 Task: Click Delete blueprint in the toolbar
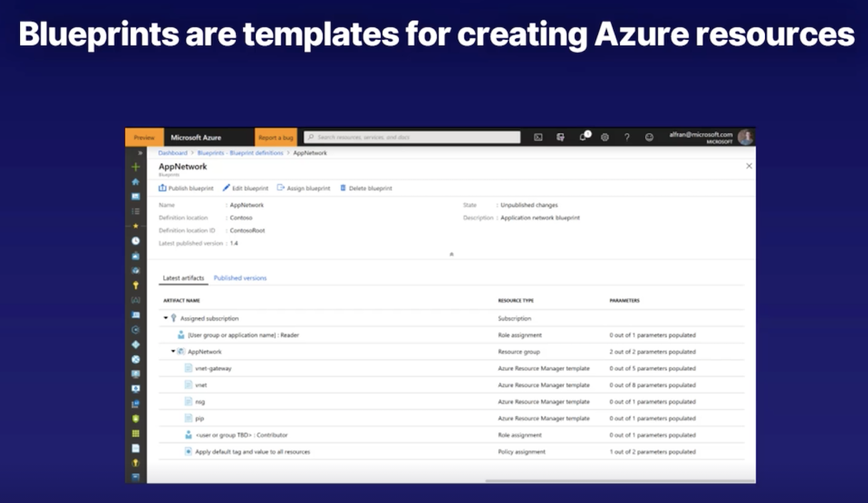pyautogui.click(x=366, y=188)
